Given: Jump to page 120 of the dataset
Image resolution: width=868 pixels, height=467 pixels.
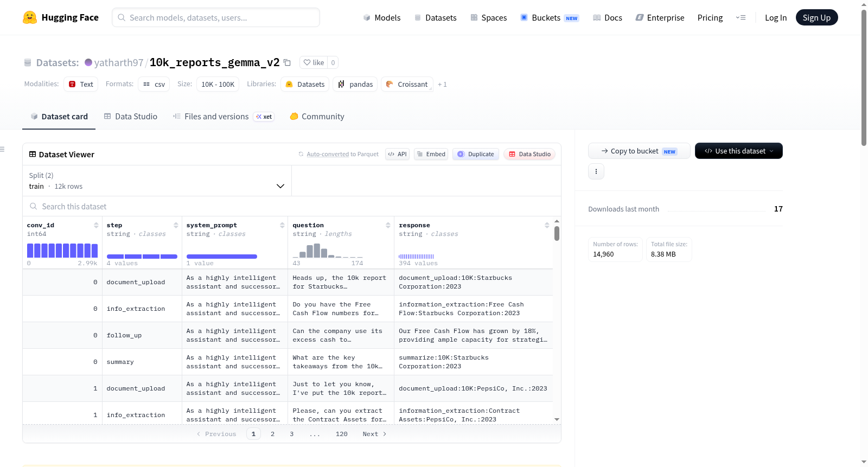Looking at the screenshot, I should (341, 434).
